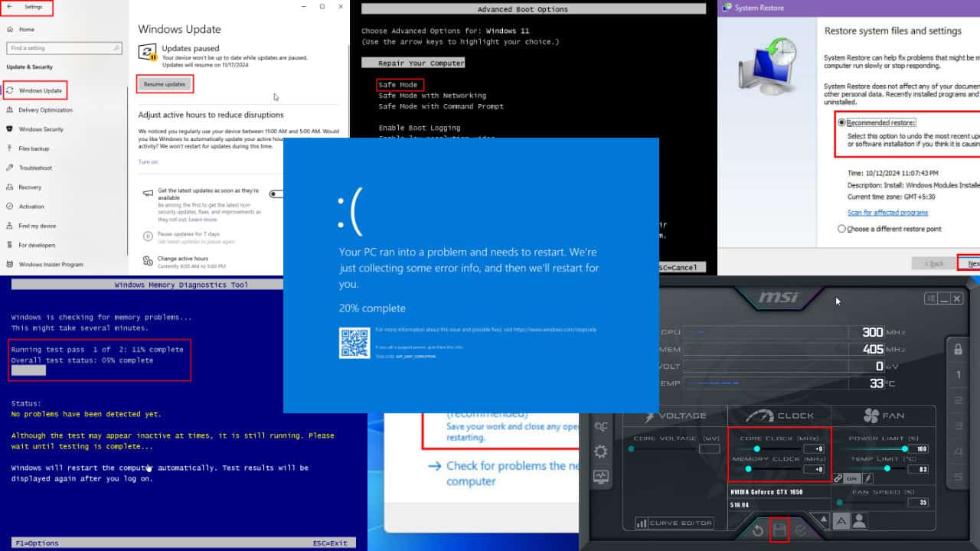Open Troubleshoot in Settings sidebar

coord(35,168)
